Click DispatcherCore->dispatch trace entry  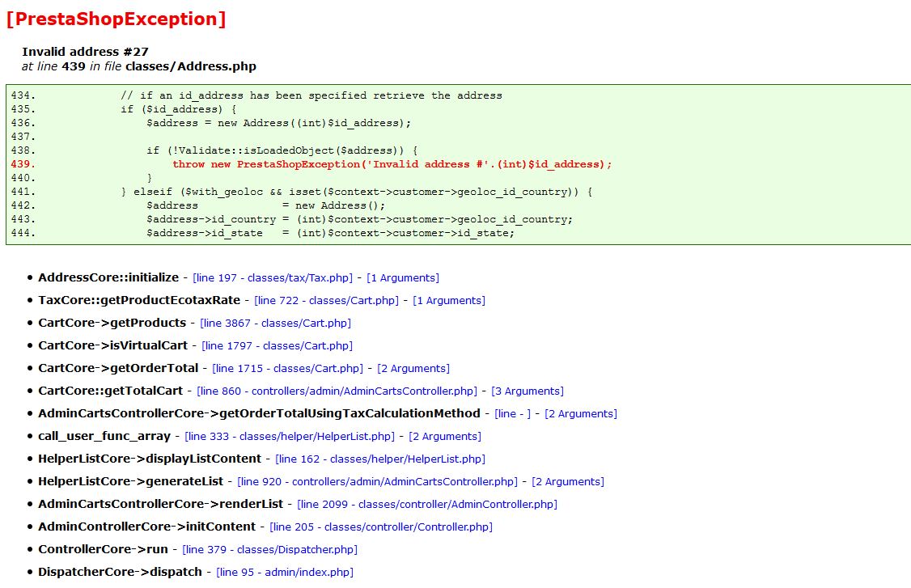(121, 573)
